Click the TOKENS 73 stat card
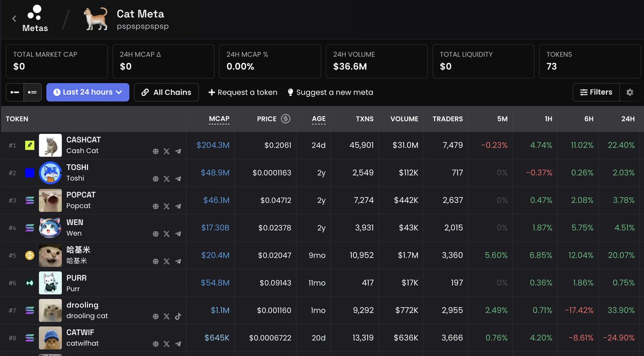Image resolution: width=644 pixels, height=356 pixels. [589, 61]
